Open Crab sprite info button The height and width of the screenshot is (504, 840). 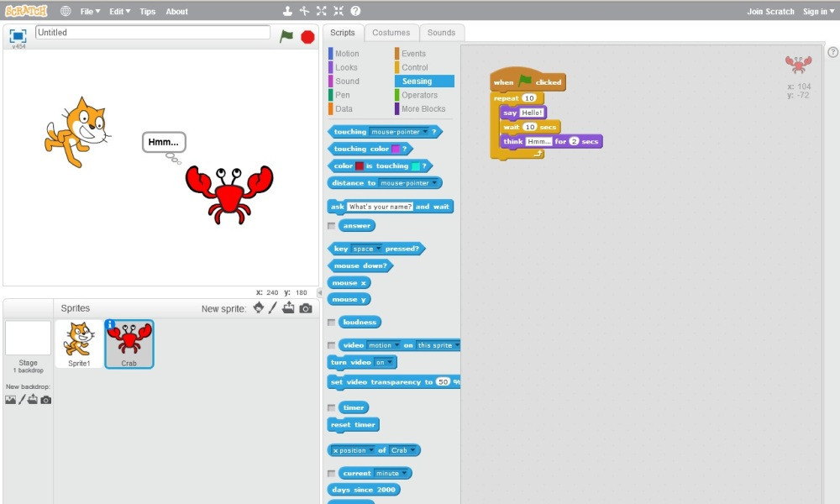[x=110, y=324]
